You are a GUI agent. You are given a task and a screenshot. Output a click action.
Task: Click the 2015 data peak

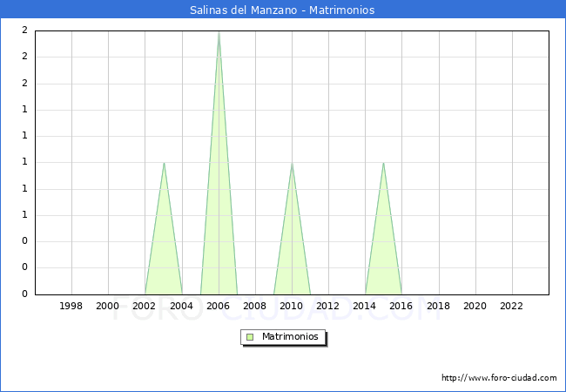(383, 163)
